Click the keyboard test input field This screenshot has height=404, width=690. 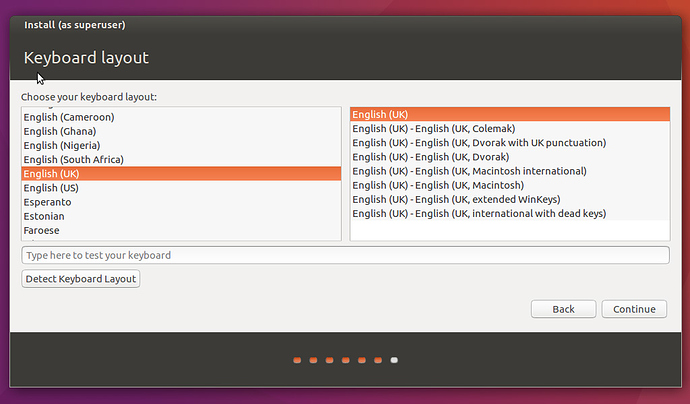tap(345, 255)
